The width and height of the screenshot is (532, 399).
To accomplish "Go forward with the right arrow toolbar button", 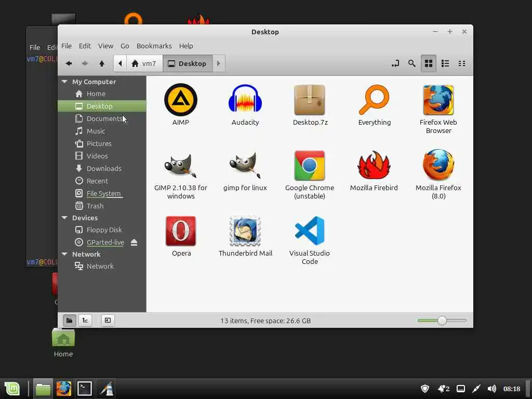I will [85, 63].
